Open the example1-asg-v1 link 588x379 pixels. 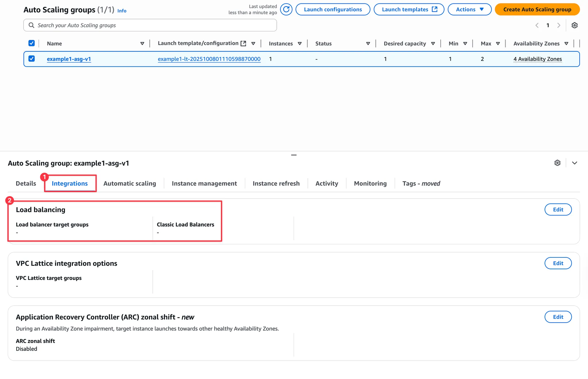coord(69,59)
